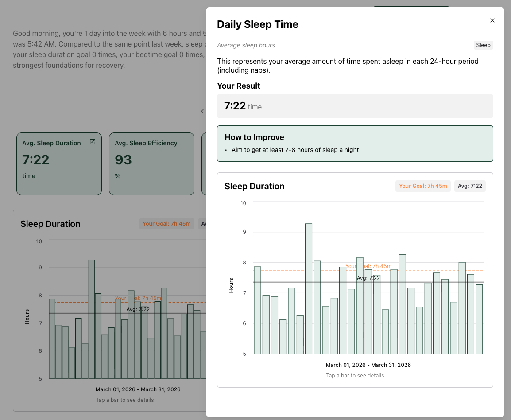Viewport: 511px width, 420px height.
Task: Click the How to Improve heading
Action: coord(254,137)
